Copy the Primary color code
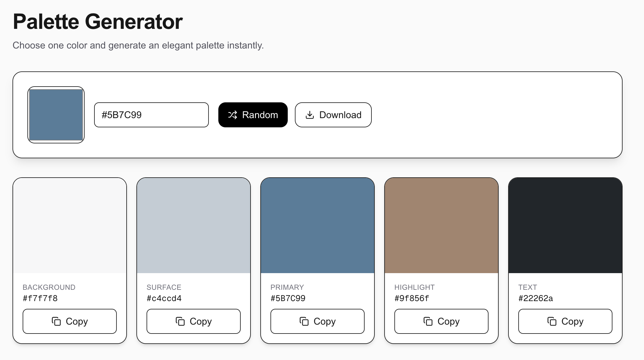The height and width of the screenshot is (360, 644). pos(318,321)
